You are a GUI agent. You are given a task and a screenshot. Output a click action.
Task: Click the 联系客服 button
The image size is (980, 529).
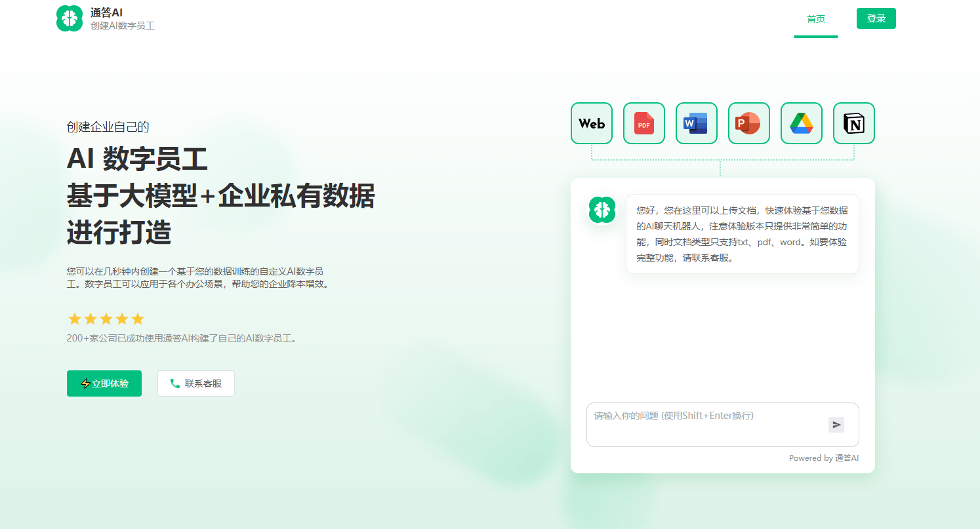click(x=195, y=383)
